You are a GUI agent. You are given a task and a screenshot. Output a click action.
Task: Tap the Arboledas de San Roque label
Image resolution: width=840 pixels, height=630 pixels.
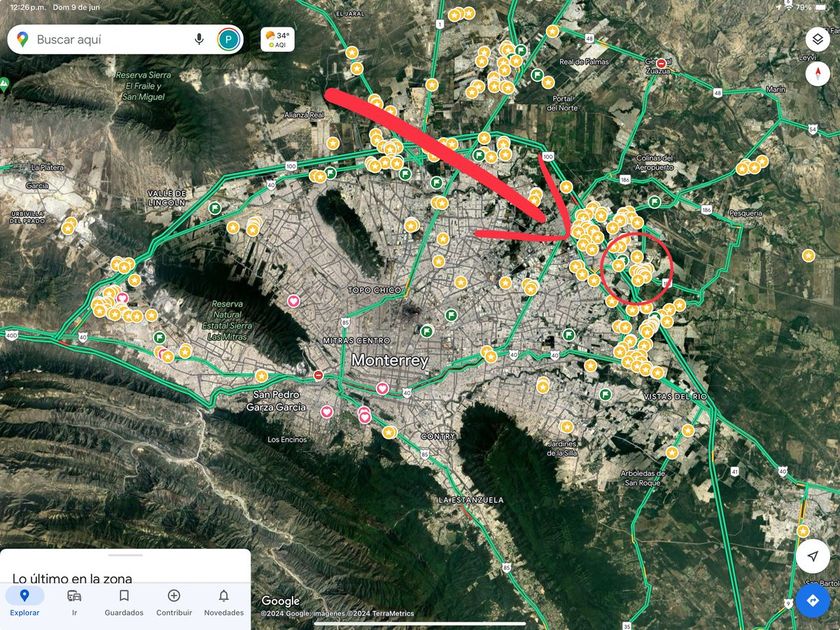(642, 478)
